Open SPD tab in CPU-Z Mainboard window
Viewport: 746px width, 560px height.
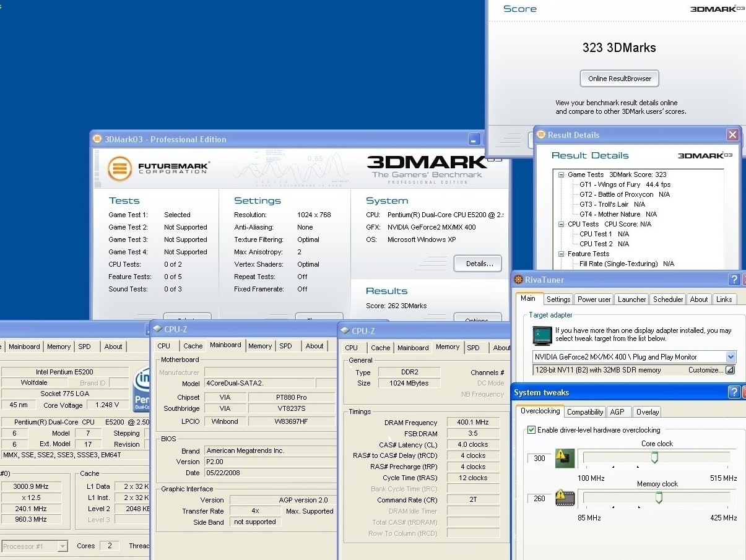[285, 346]
